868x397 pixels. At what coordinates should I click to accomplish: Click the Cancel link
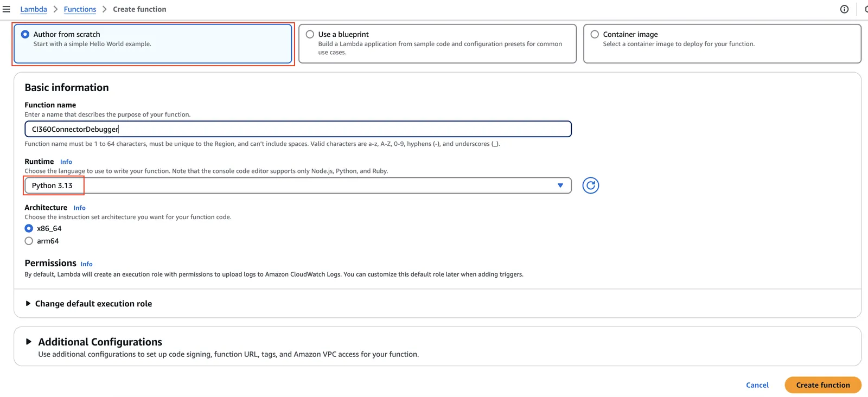click(757, 385)
